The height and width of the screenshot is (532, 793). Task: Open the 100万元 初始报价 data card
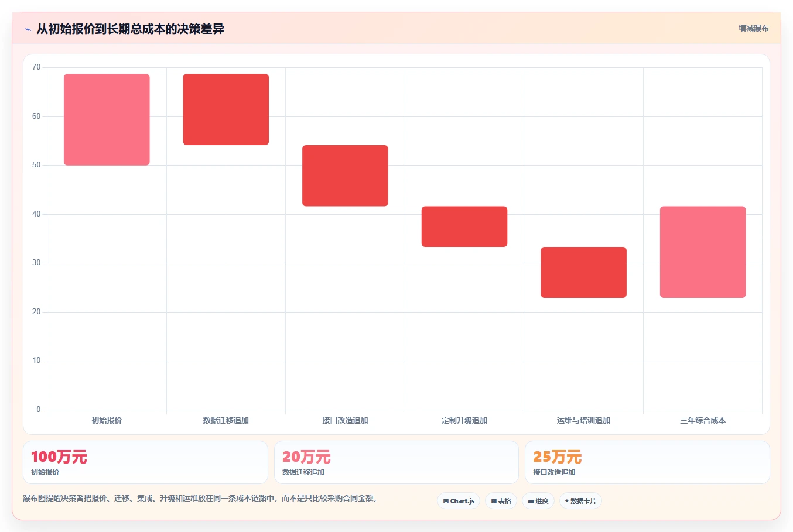[145, 462]
